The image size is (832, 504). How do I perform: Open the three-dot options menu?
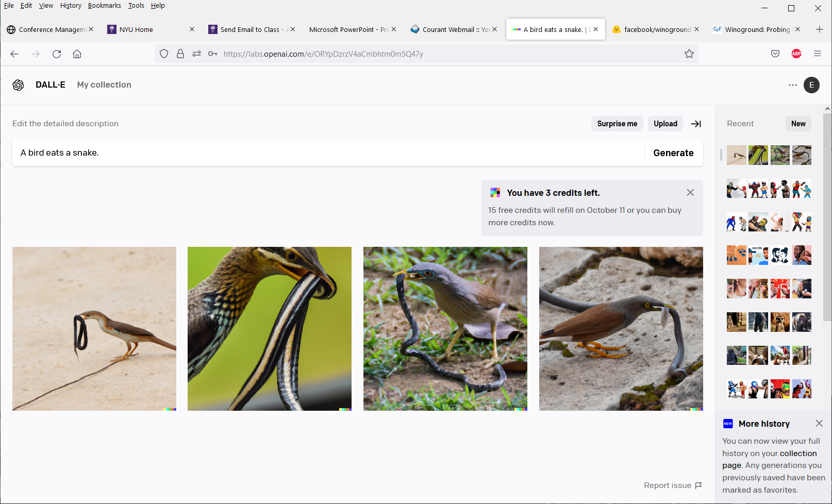tap(792, 85)
